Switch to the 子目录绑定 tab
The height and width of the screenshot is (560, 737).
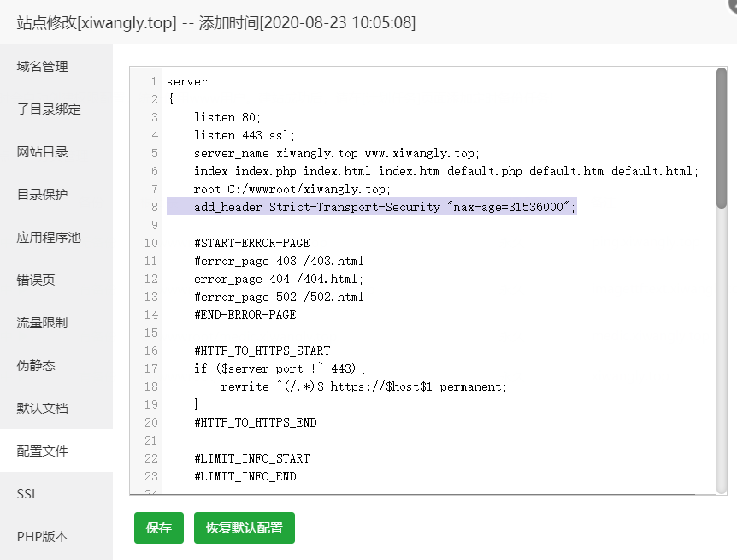[x=49, y=109]
